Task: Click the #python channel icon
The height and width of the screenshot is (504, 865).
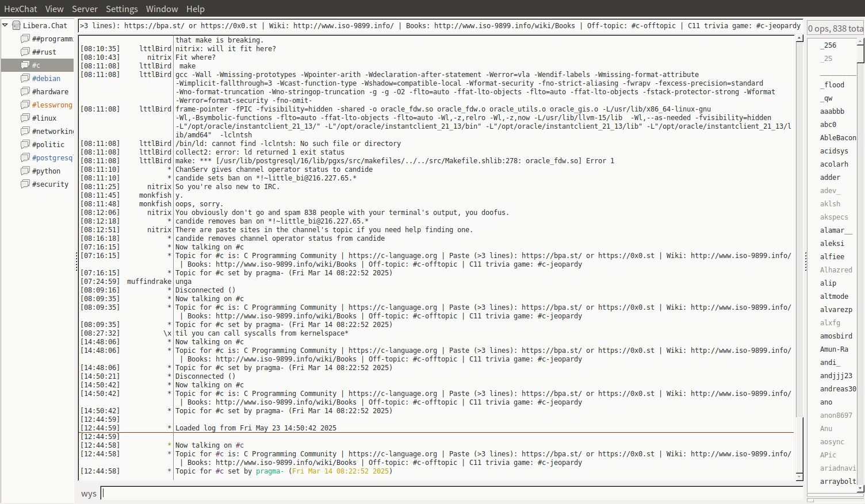Action: 25,171
